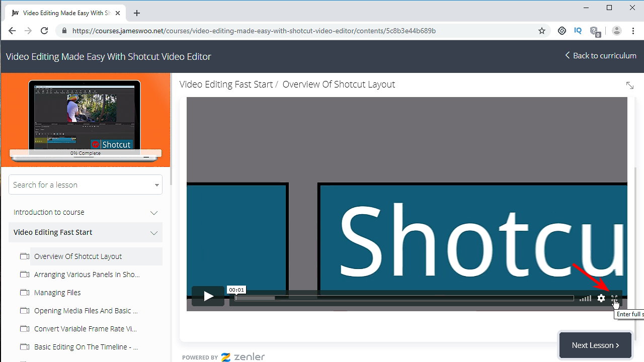Click the fullscreen icon in video player
Screen dimensions: 644x362
click(614, 298)
